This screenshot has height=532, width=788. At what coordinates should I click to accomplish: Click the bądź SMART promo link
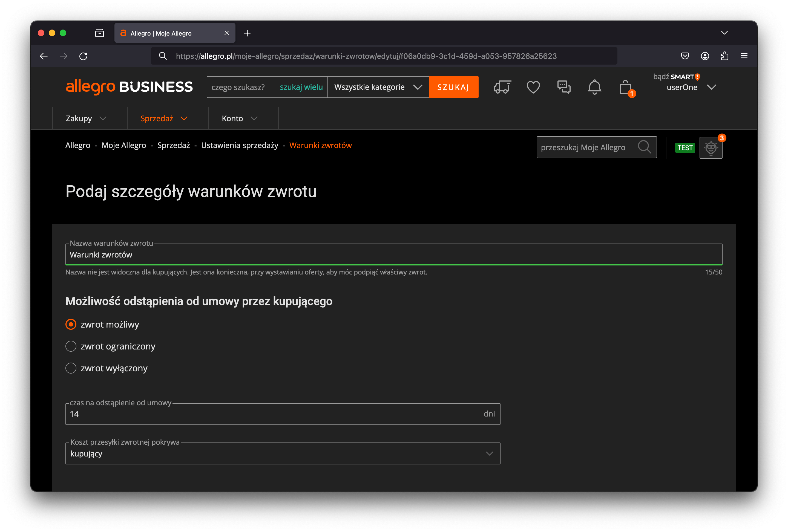[677, 77]
